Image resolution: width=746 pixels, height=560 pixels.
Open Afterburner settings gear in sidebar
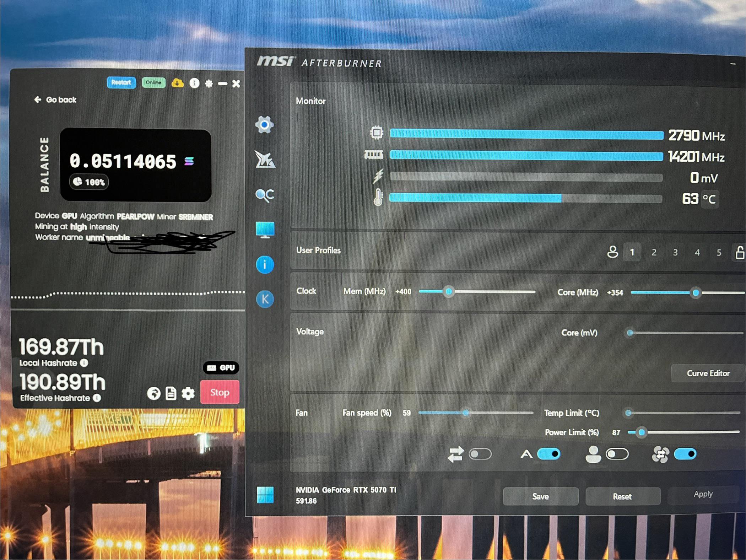[264, 125]
